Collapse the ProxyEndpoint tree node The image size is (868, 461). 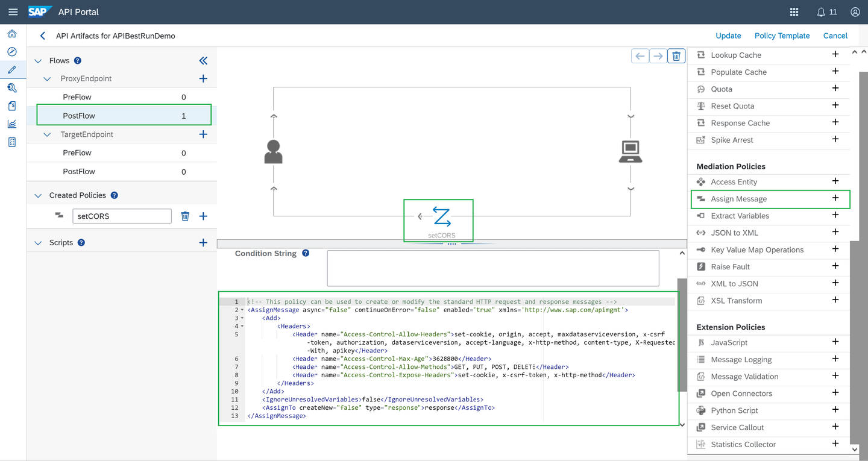(x=48, y=79)
